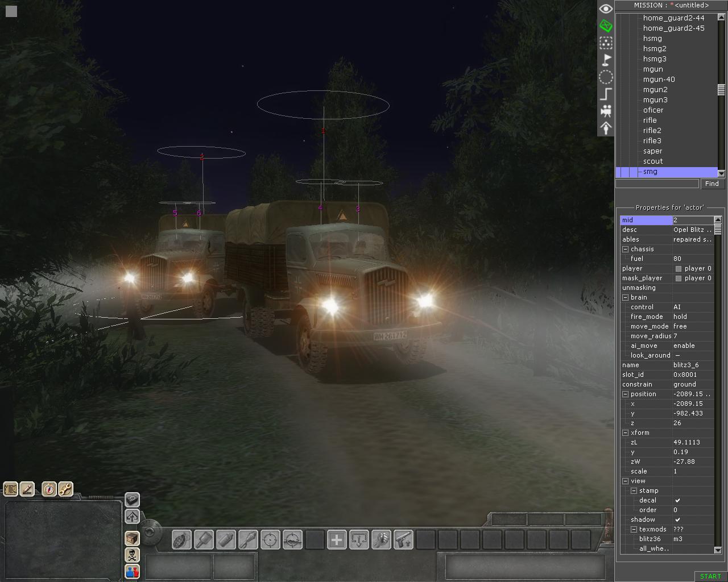The height and width of the screenshot is (582, 728).
Task: Toggle the eye visibility mode icon
Action: pos(606,9)
